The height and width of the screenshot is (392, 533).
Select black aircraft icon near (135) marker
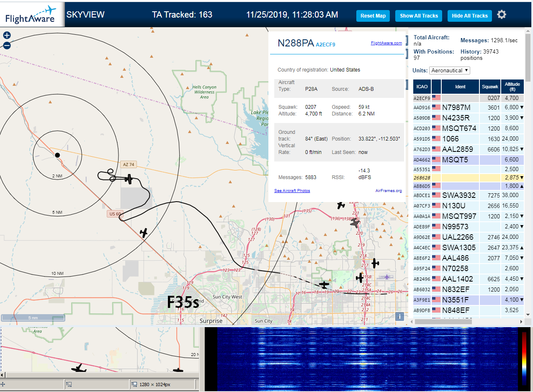341,205
